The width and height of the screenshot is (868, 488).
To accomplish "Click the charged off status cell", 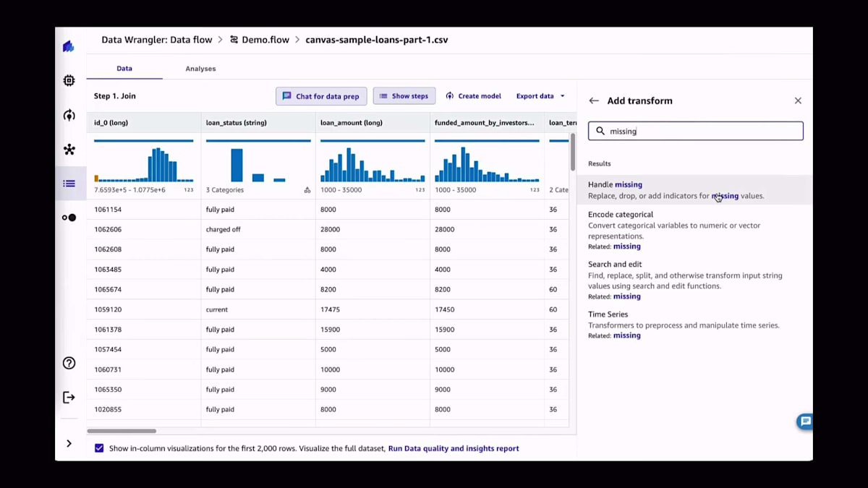I will pos(258,229).
